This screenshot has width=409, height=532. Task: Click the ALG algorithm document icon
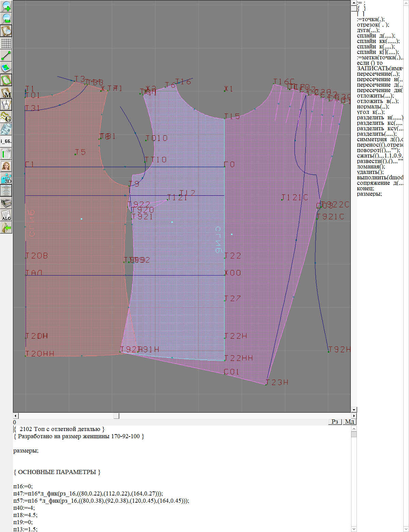(x=6, y=215)
